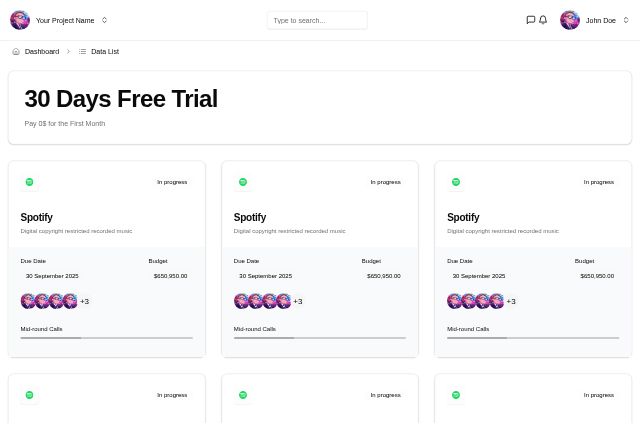Image resolution: width=640 pixels, height=424 pixels.
Task: Open the Data List breadcrumb
Action: tap(104, 51)
